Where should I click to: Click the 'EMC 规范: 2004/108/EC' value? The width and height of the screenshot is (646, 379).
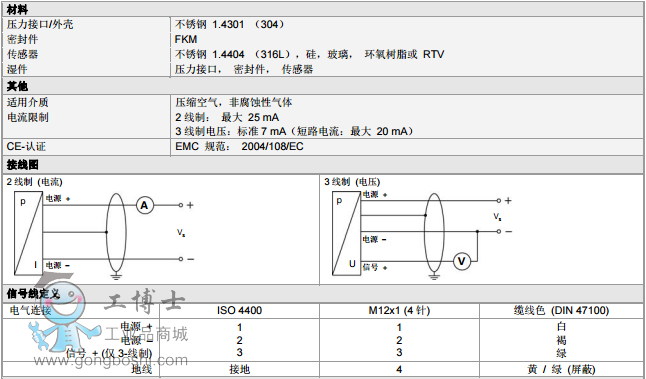[239, 146]
